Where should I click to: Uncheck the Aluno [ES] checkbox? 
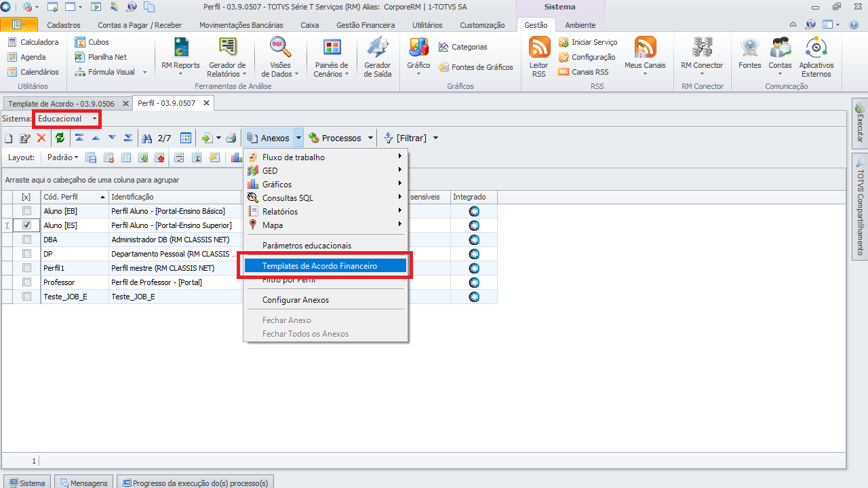tap(26, 225)
